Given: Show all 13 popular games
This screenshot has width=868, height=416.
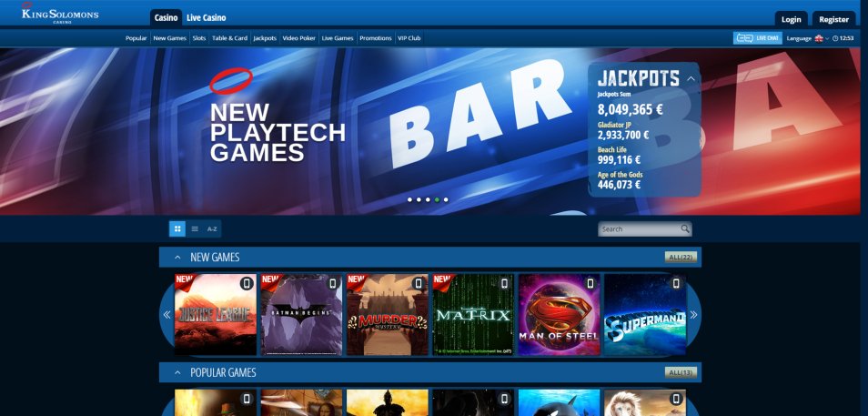Looking at the screenshot, I should pyautogui.click(x=681, y=372).
